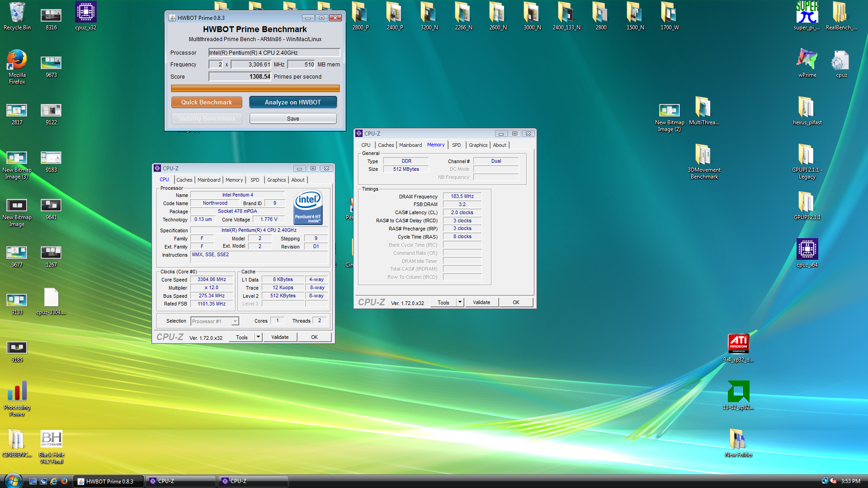Click the Score field showing 1308.54
Viewport: 868px width, 488px height.
(x=240, y=76)
